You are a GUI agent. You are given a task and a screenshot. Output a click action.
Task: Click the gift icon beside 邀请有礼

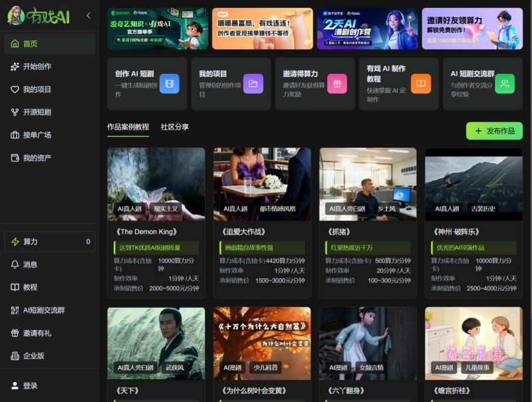15,333
